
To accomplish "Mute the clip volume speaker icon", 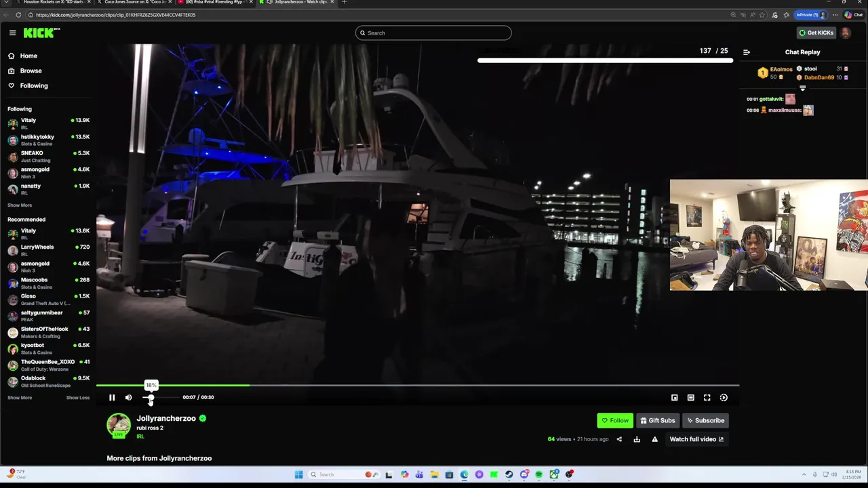I will pyautogui.click(x=128, y=398).
